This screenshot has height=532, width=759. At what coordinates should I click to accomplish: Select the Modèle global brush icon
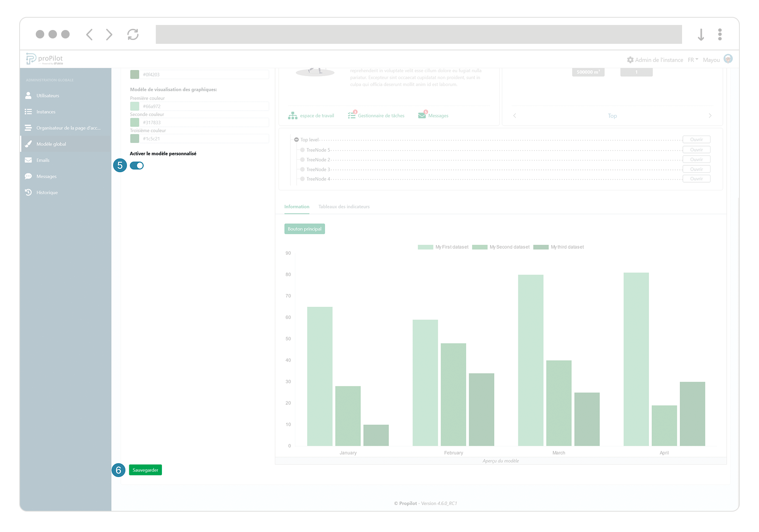pyautogui.click(x=28, y=144)
